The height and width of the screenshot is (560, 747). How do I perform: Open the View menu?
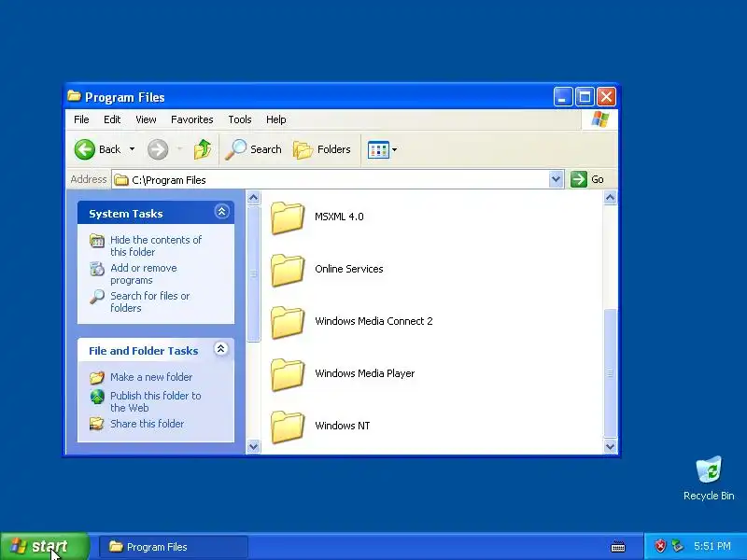tap(146, 119)
